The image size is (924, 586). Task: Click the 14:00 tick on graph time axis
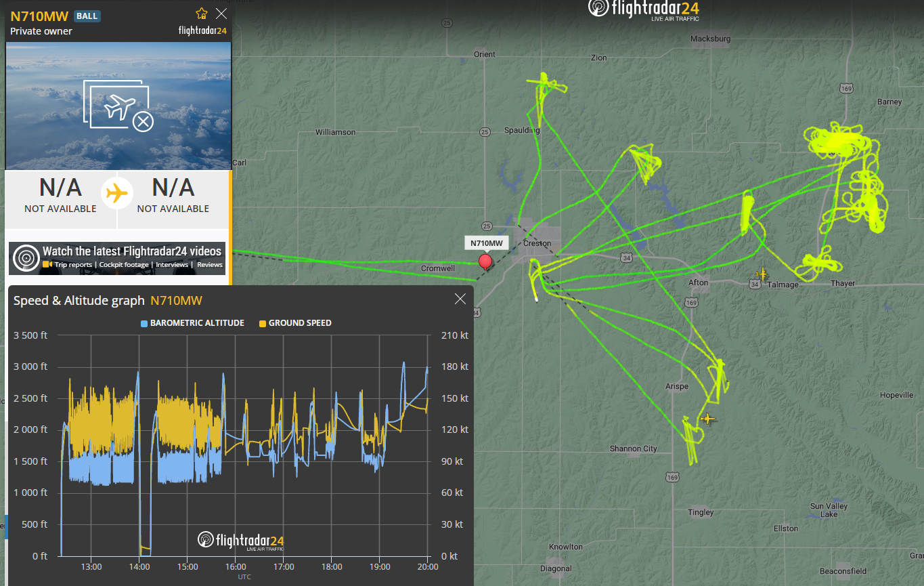(x=139, y=566)
